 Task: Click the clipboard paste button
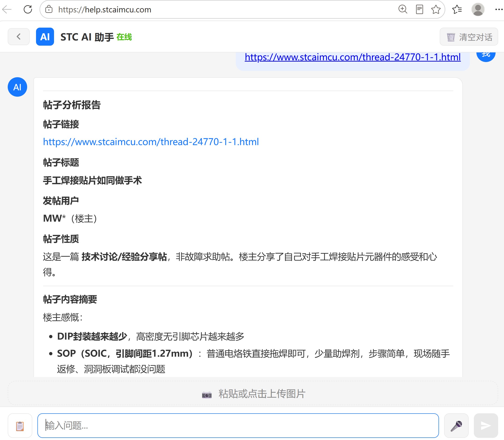(20, 426)
